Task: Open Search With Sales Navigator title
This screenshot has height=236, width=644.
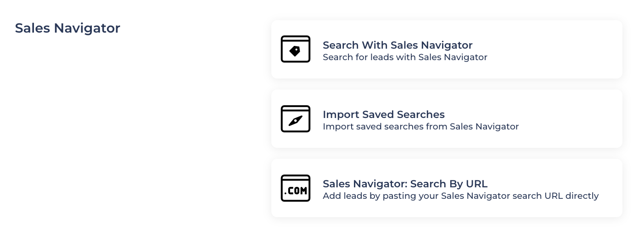Action: coord(398,45)
